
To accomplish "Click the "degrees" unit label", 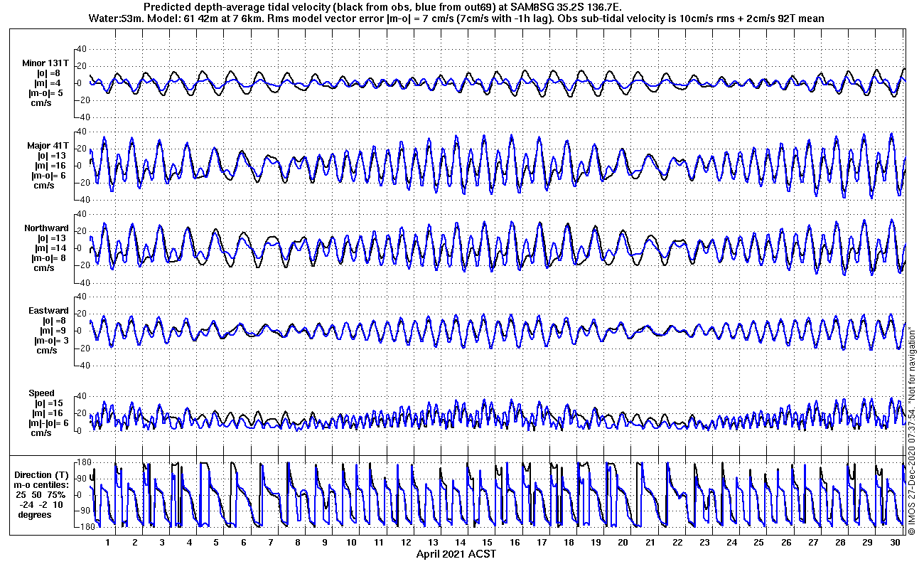I will pyautogui.click(x=35, y=515).
